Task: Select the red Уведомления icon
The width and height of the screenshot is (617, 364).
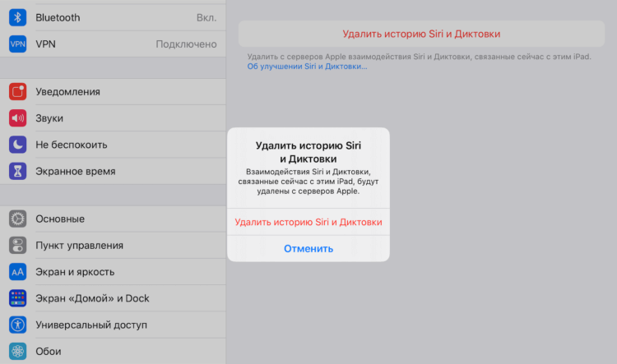Action: point(18,91)
